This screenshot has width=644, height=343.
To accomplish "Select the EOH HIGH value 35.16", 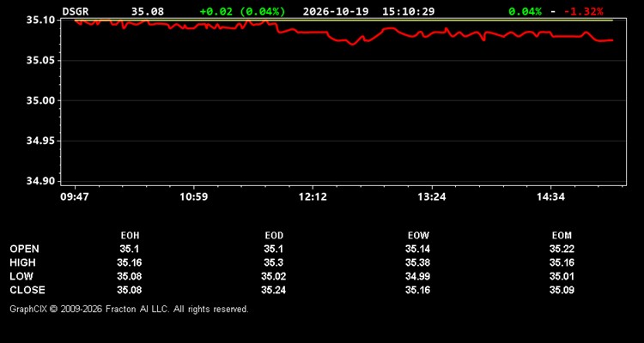I will [x=130, y=262].
